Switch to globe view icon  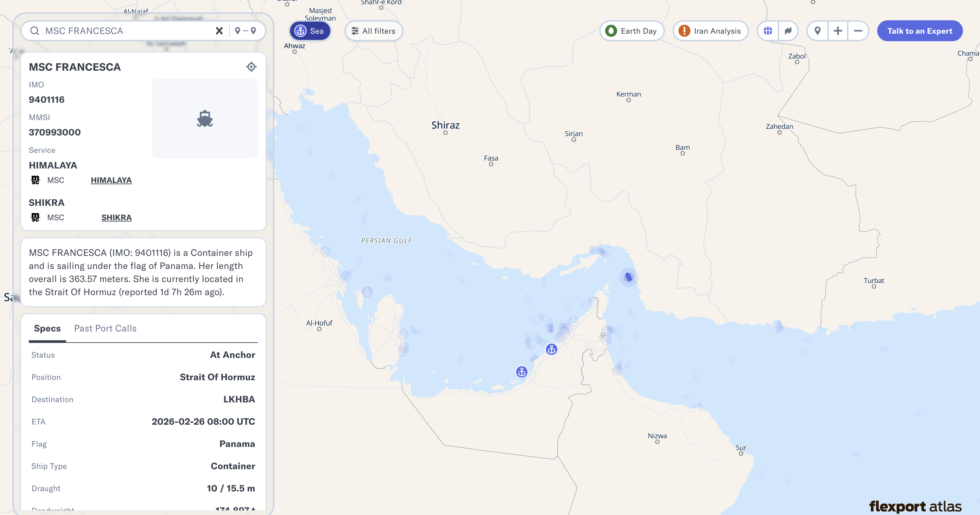click(768, 31)
